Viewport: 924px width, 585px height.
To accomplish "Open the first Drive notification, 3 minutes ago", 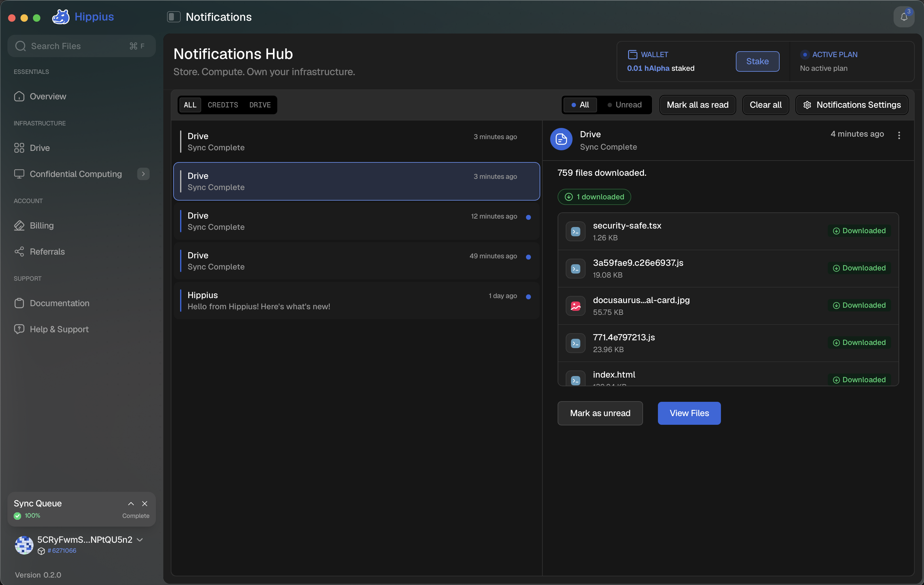I will [356, 142].
